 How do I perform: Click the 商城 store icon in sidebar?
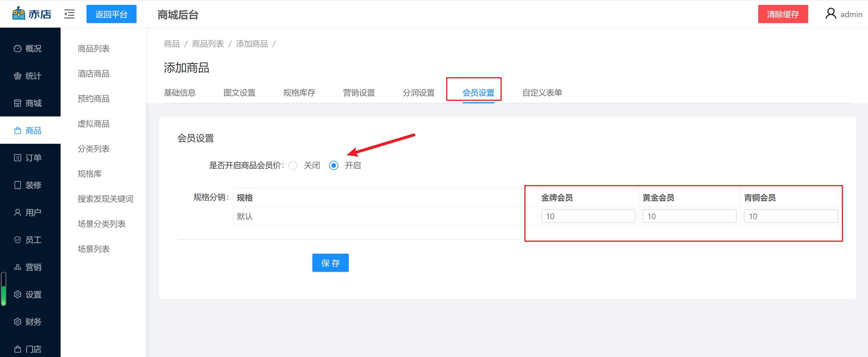18,103
